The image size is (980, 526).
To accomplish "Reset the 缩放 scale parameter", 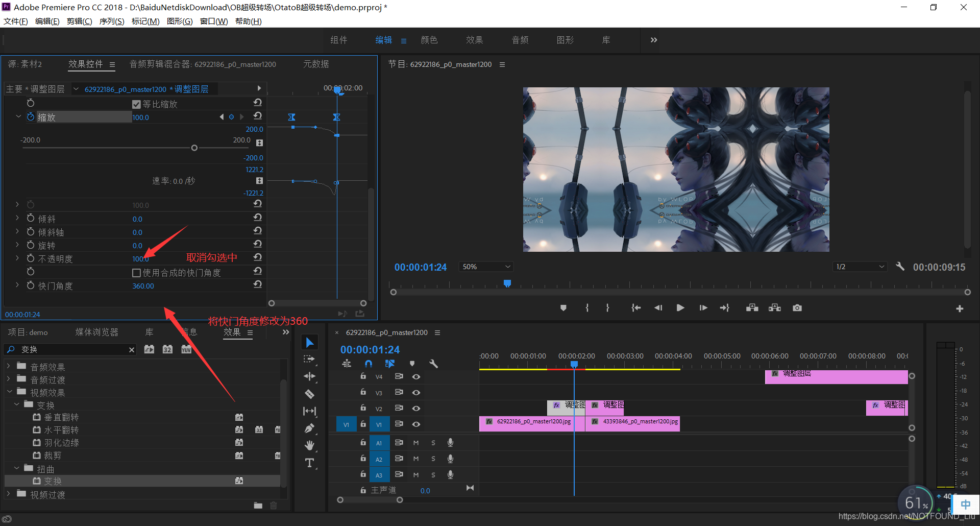I will point(258,116).
